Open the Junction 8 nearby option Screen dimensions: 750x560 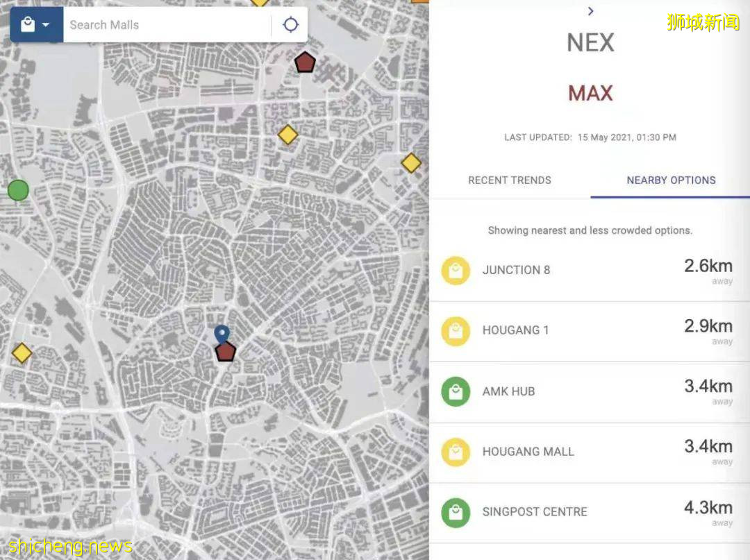click(x=516, y=271)
